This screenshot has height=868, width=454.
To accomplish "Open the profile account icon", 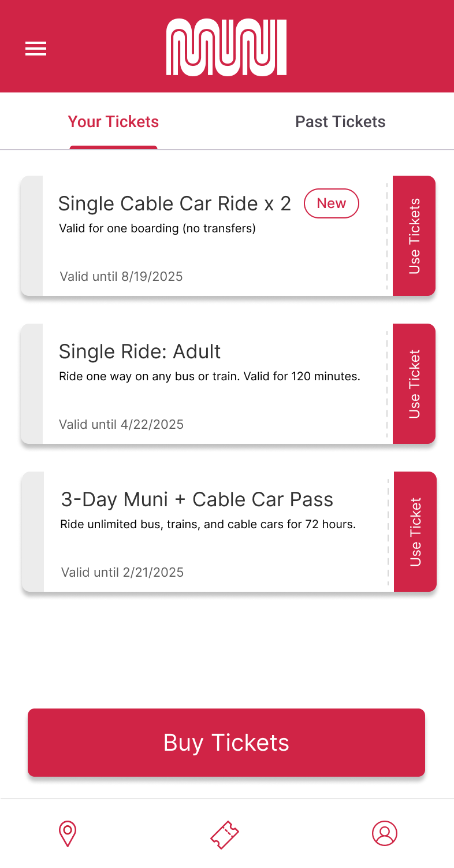I will tap(385, 833).
